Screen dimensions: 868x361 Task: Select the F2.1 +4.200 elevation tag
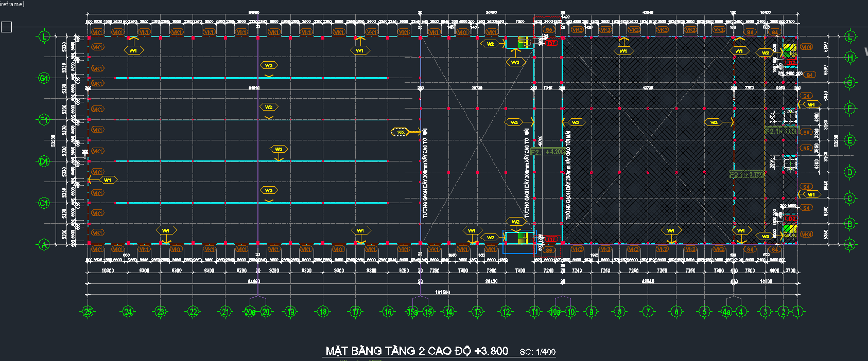pos(547,152)
